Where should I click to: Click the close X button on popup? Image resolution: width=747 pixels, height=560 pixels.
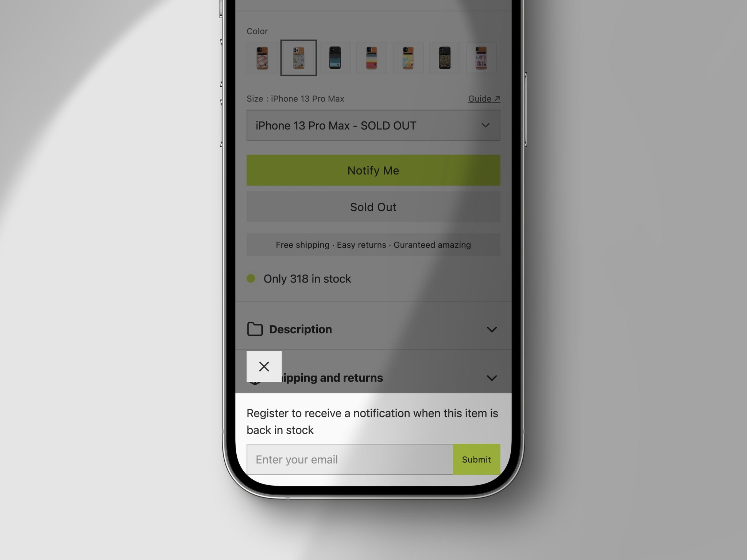(x=263, y=366)
